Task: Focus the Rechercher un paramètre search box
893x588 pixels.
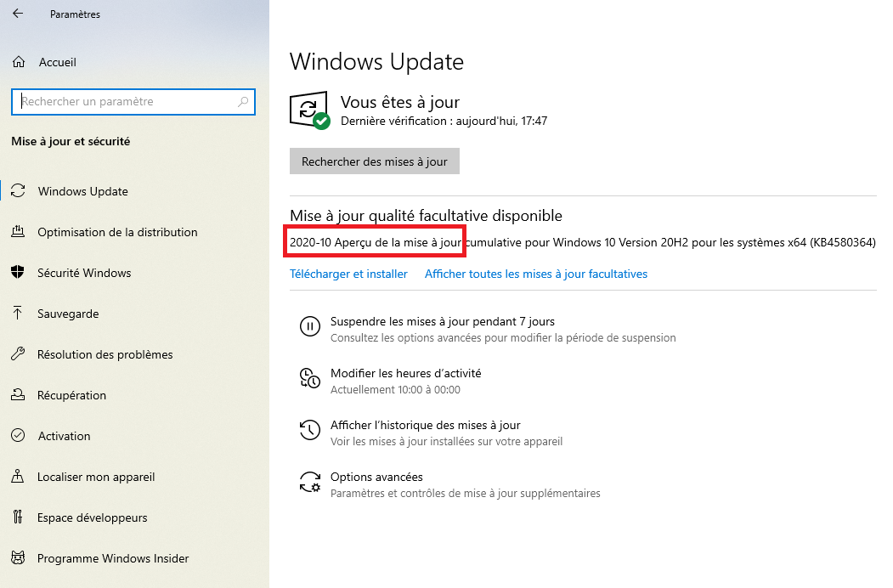Action: coord(133,101)
